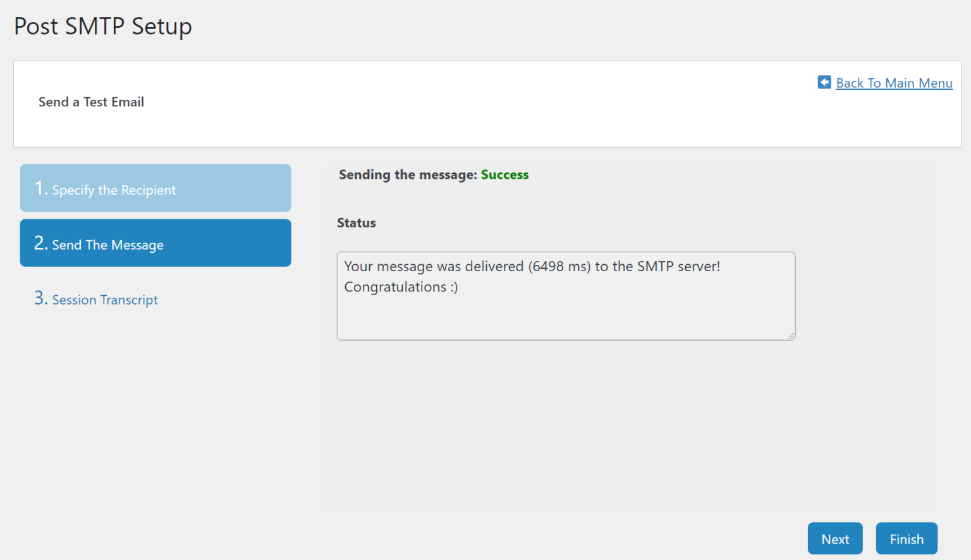
Task: Select the delivery confirmation message text
Action: pos(532,266)
